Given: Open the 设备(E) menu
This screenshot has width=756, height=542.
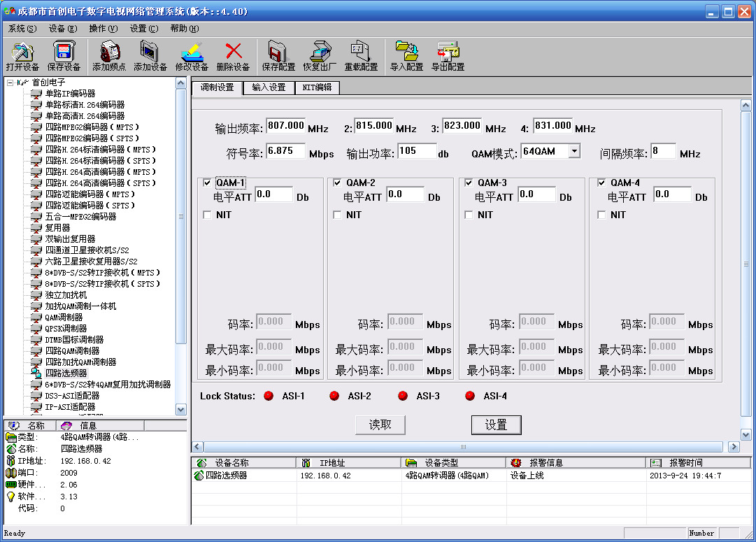Looking at the screenshot, I should 63,29.
